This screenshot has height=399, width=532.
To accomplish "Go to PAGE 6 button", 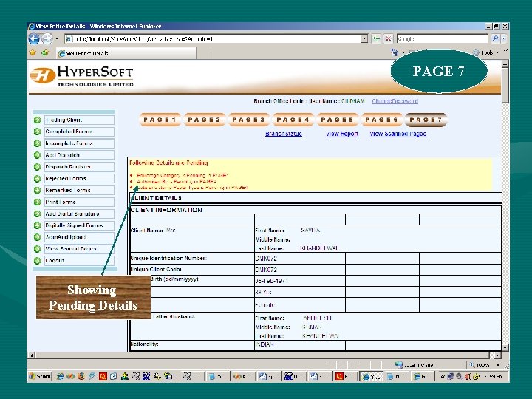I will pos(382,120).
